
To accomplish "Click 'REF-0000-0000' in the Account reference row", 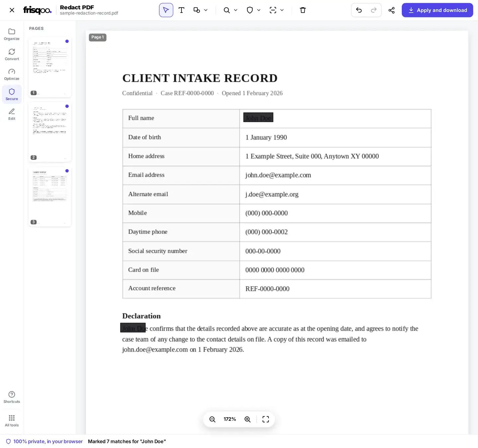I will coord(268,289).
